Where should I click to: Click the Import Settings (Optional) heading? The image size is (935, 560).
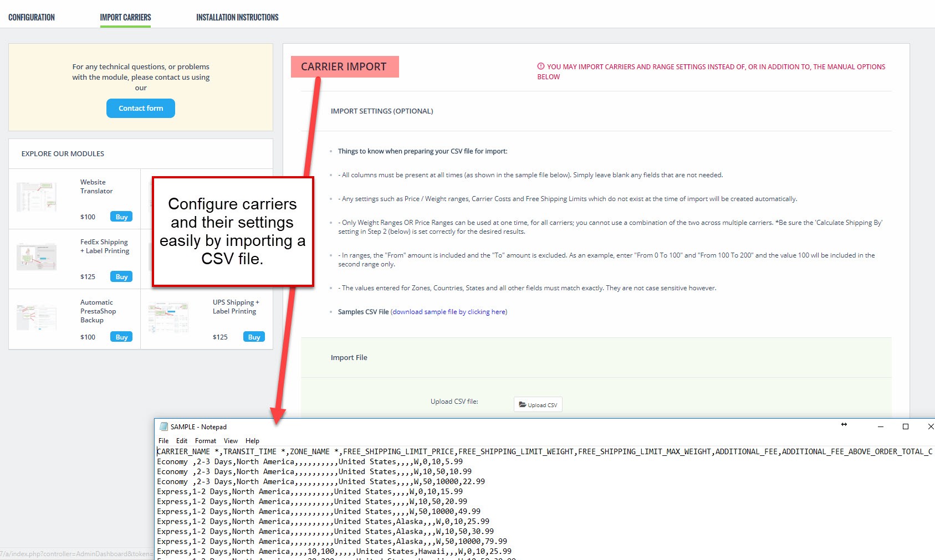click(382, 111)
